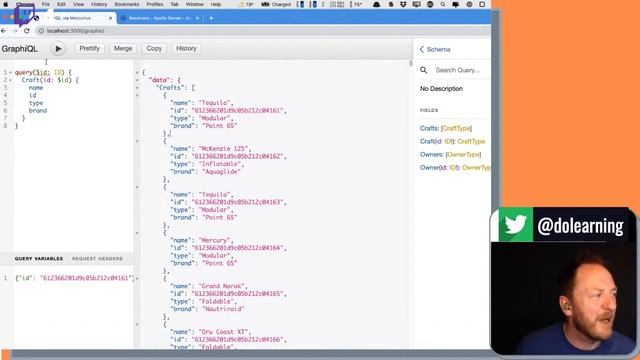640x360 pixels.
Task: Click "Nautiraid" brand value in results
Action: pyautogui.click(x=223, y=309)
